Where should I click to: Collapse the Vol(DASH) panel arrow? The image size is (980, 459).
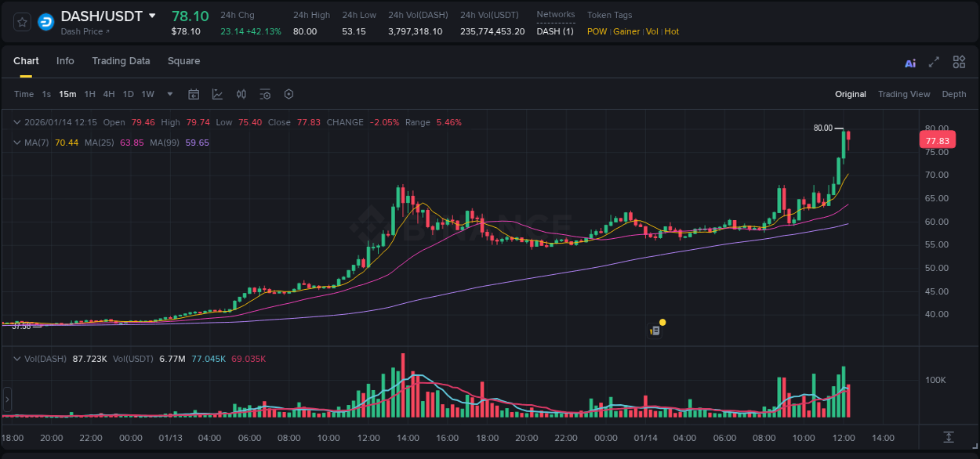(x=17, y=358)
